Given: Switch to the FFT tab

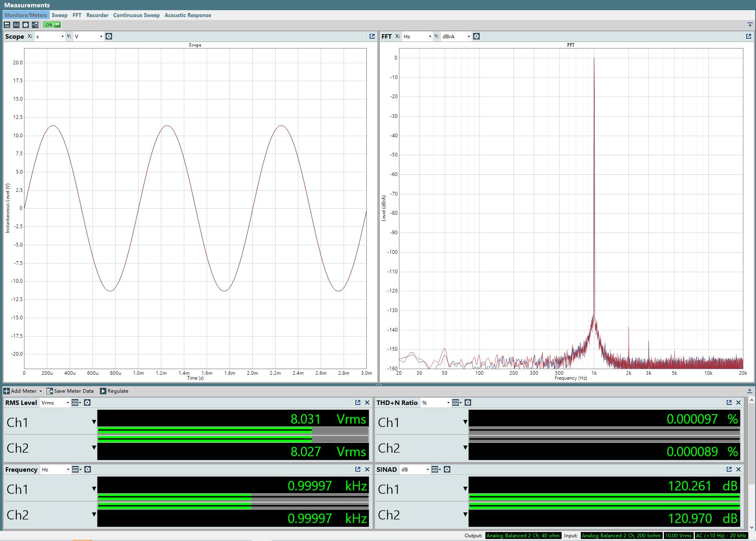Looking at the screenshot, I should coord(77,15).
